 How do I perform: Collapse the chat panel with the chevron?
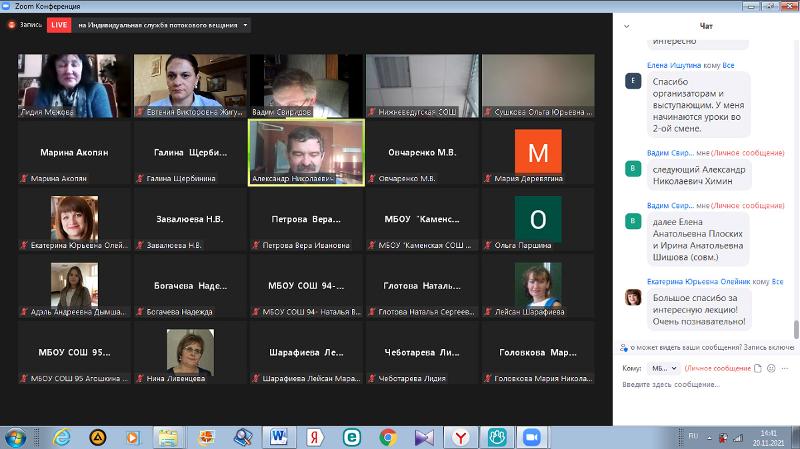[x=626, y=25]
